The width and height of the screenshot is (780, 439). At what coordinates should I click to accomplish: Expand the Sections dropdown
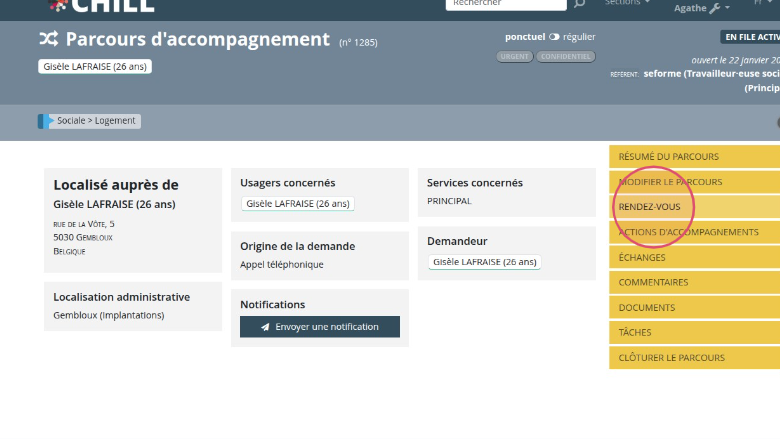click(627, 3)
